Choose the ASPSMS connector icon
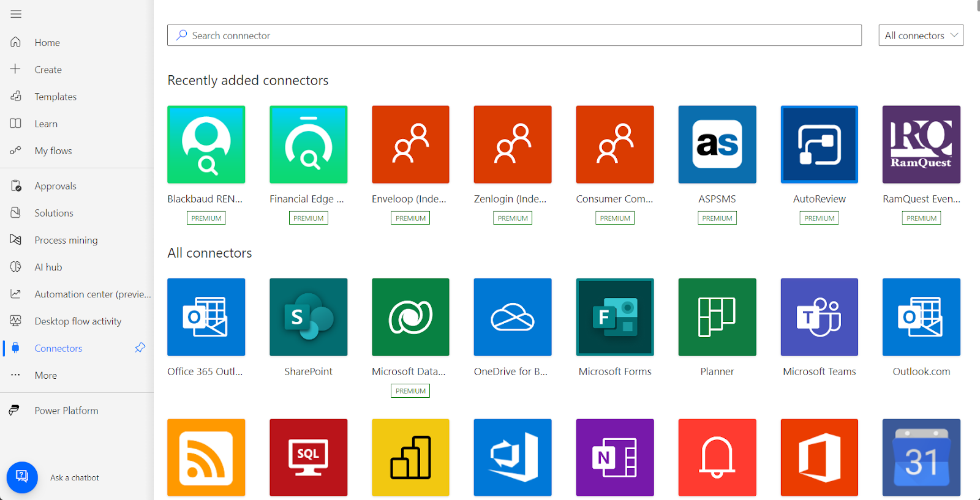 coord(717,144)
